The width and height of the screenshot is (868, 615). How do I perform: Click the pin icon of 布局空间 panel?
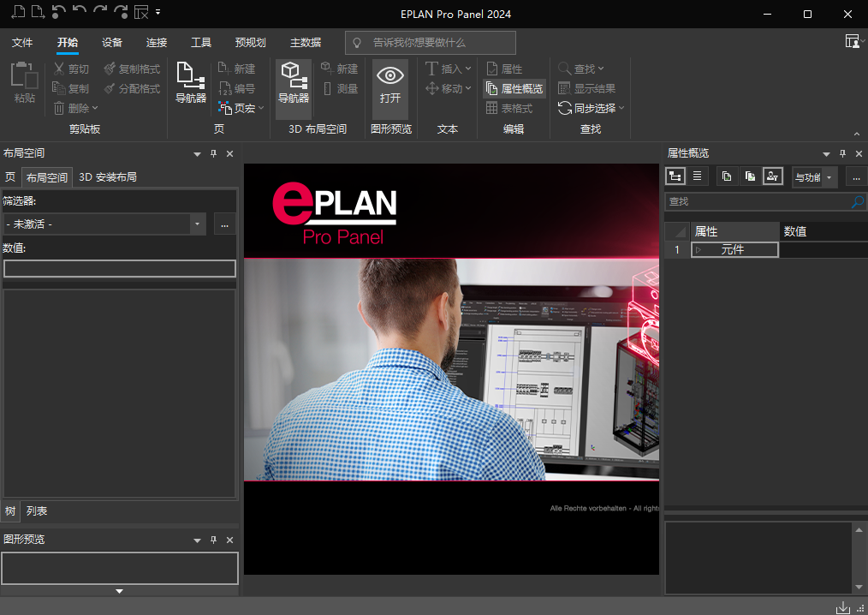pos(214,154)
